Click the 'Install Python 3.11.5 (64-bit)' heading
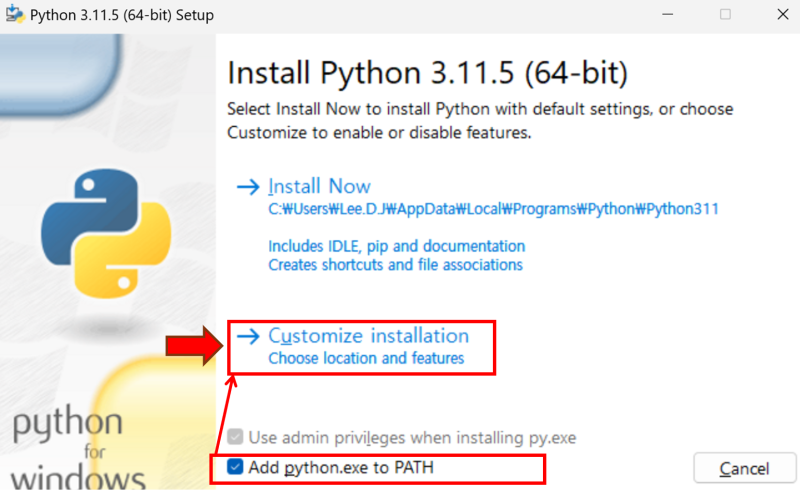Image resolution: width=800 pixels, height=493 pixels. [428, 73]
